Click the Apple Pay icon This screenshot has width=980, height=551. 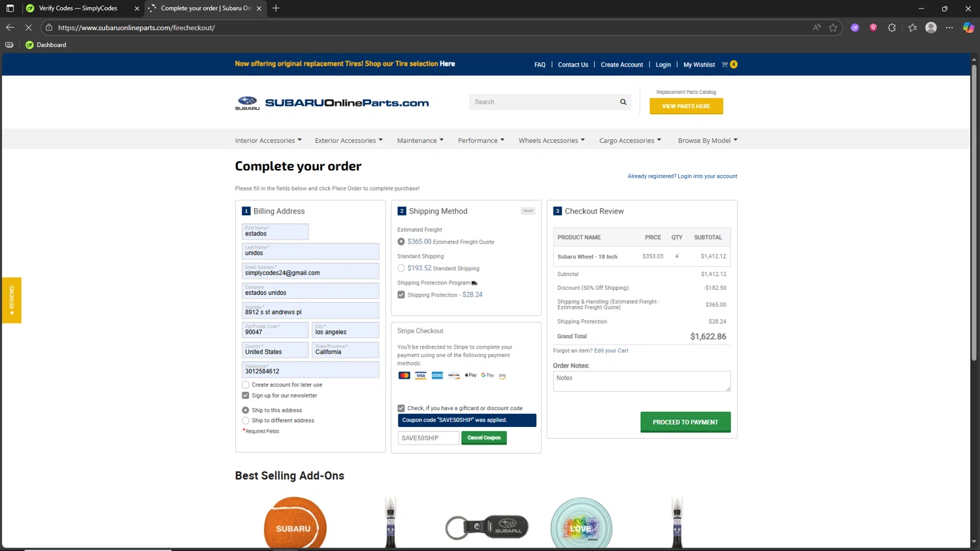click(470, 375)
